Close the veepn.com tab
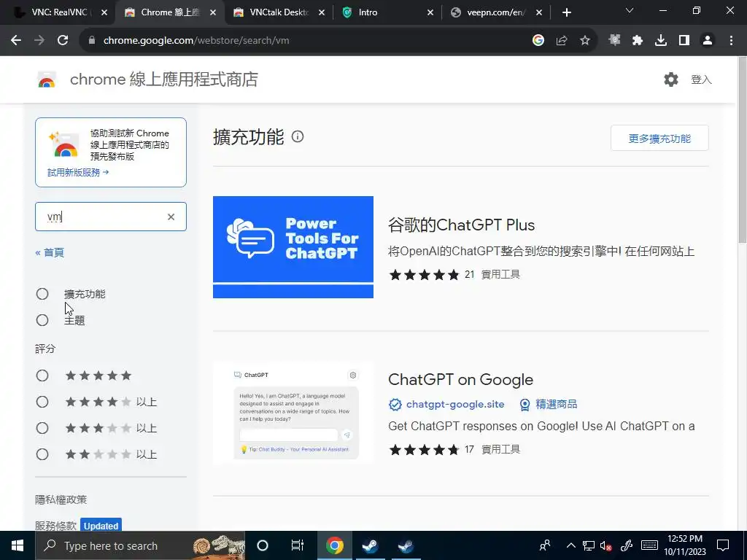 (539, 12)
